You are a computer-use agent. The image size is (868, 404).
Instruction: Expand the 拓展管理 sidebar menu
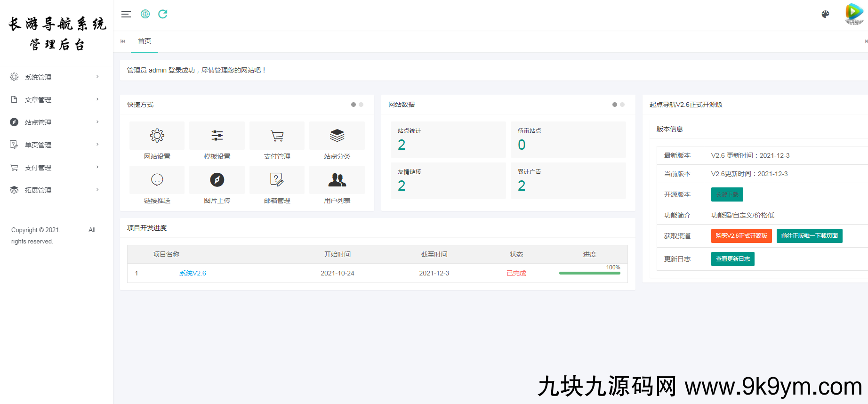click(54, 190)
